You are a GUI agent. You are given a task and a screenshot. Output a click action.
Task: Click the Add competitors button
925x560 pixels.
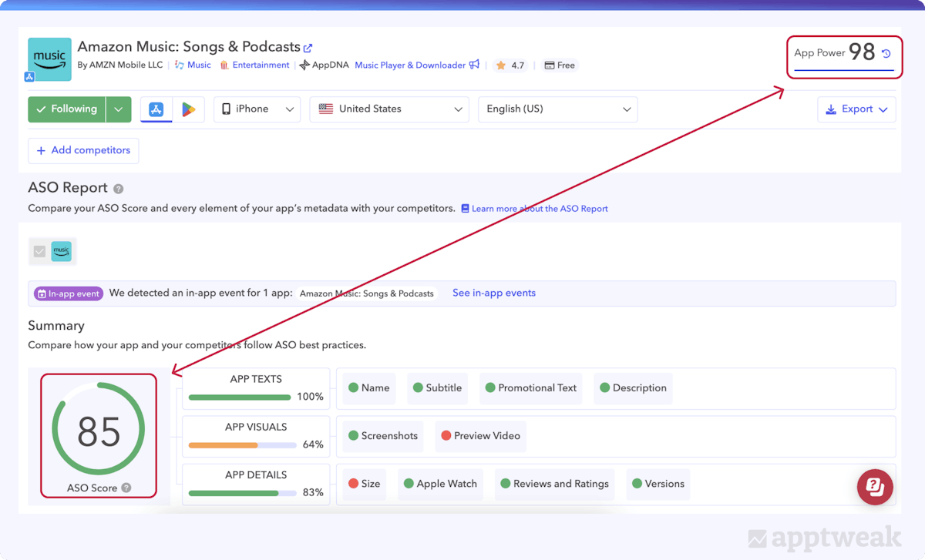coord(83,150)
